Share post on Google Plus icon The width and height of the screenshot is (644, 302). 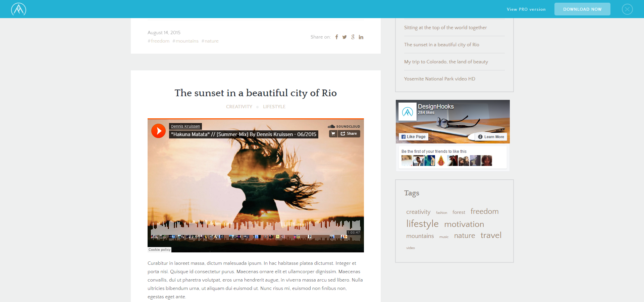point(353,37)
